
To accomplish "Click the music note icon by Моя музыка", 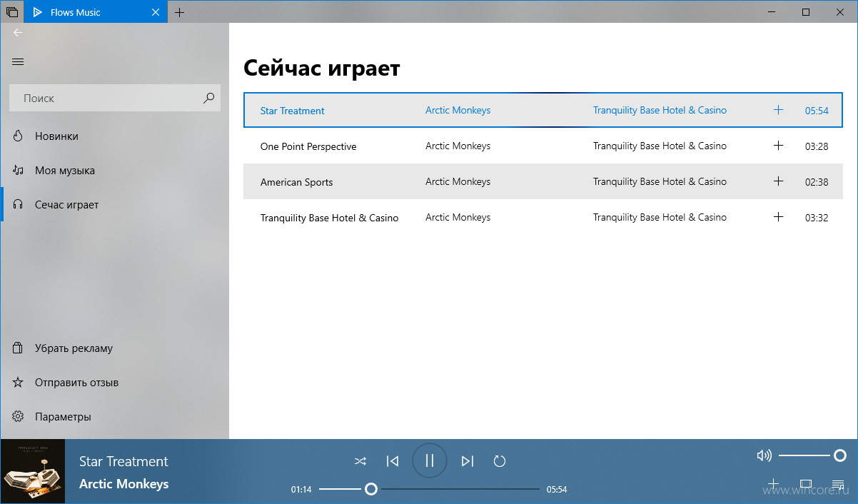I will coord(19,170).
